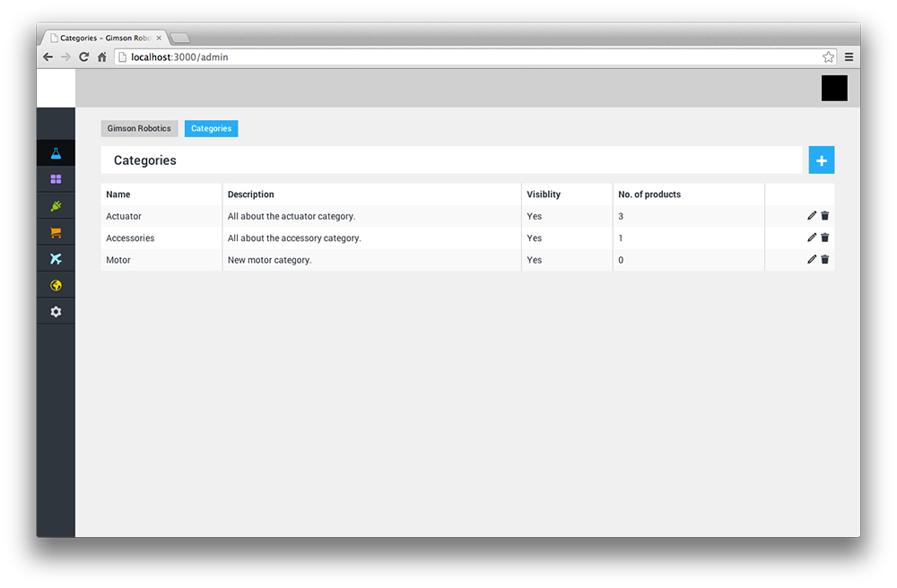The height and width of the screenshot is (588, 897).
Task: Click the product count 3 for Actuator
Action: 621,216
